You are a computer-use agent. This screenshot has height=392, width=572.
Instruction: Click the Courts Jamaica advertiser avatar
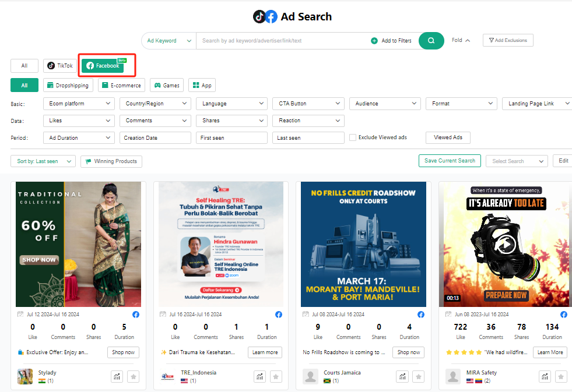(x=310, y=376)
